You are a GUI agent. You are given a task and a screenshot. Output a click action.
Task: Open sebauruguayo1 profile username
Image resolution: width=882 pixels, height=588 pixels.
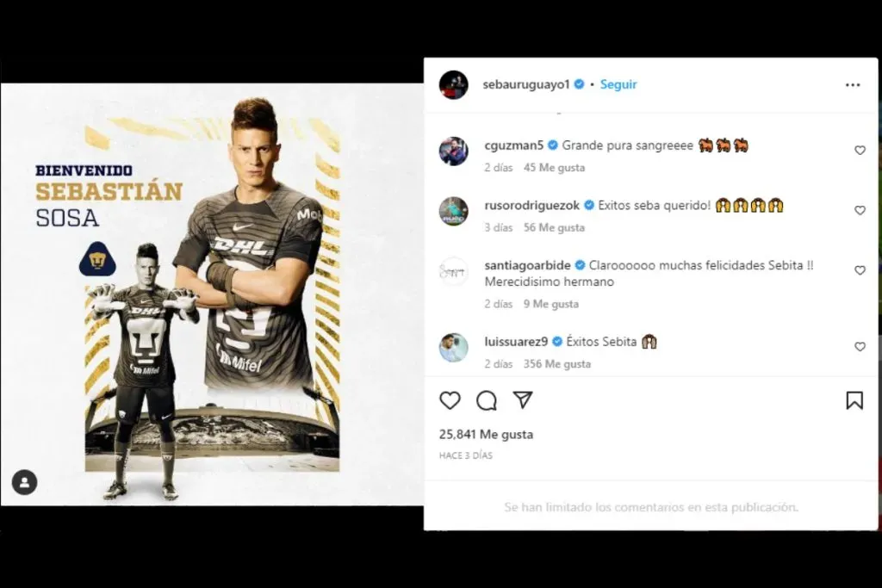[526, 84]
